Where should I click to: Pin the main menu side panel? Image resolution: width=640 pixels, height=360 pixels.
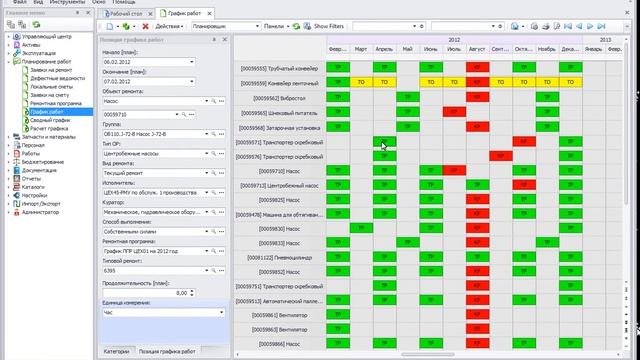(78, 13)
